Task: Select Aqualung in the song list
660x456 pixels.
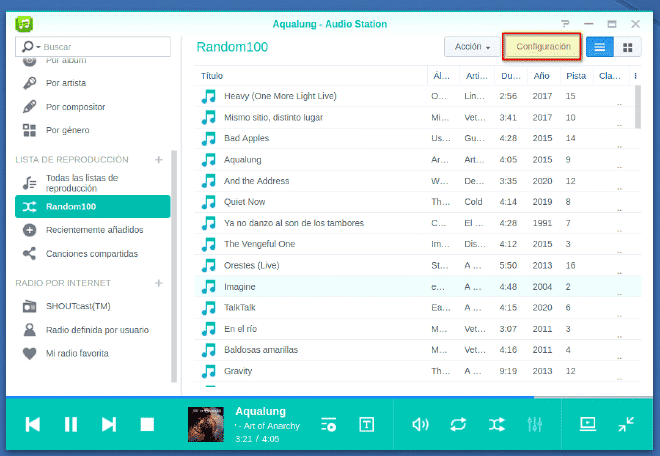Action: [x=418, y=160]
